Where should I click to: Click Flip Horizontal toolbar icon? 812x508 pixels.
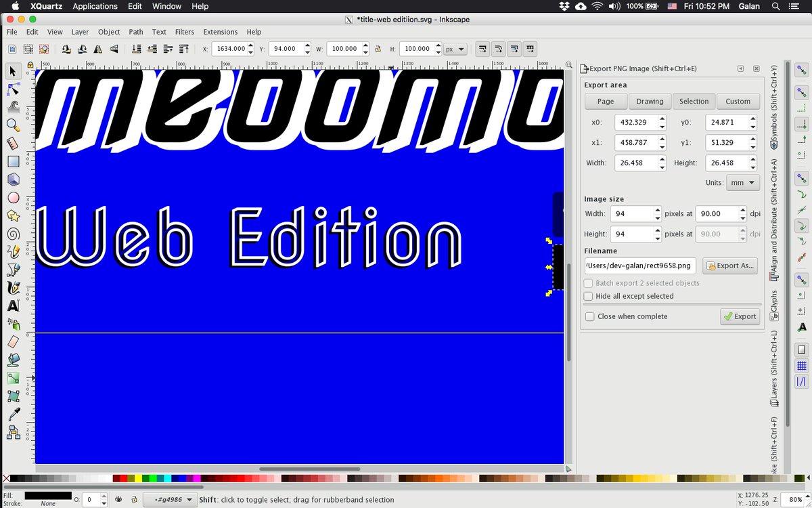[98, 49]
